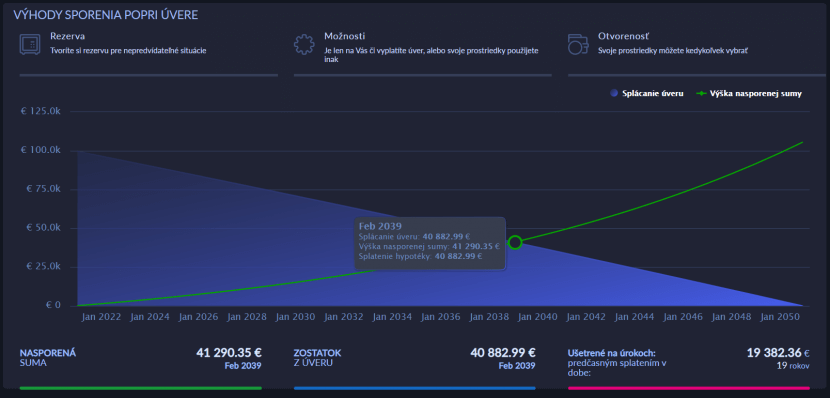This screenshot has height=398, width=830.
Task: Click tooltip line Splatenie hypotéky 40 882.99 €
Action: (420, 256)
